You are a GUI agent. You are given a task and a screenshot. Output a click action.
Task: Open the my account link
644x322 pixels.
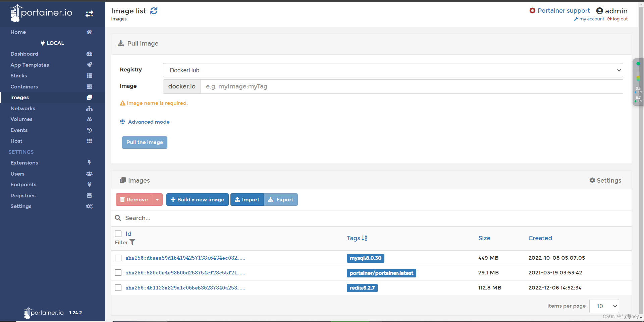click(589, 19)
